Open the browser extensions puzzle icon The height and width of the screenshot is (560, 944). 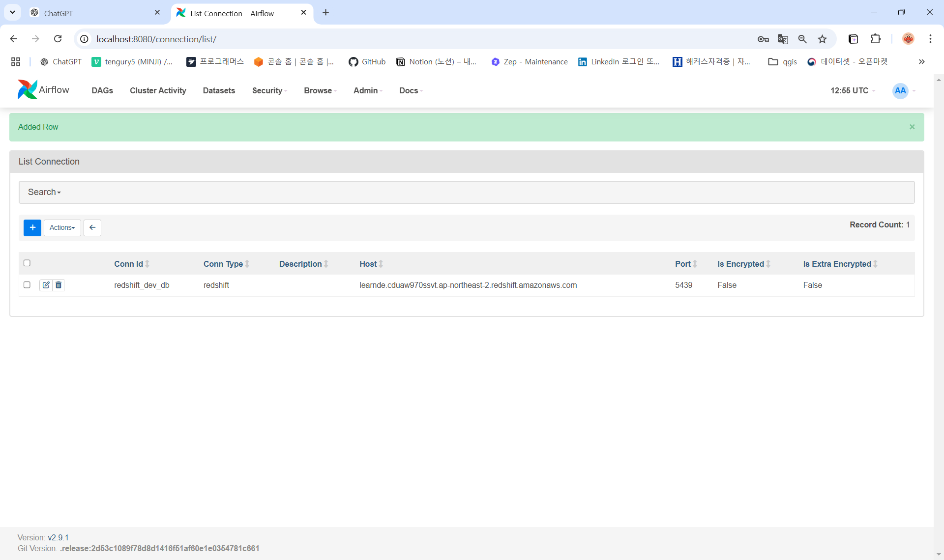click(876, 39)
